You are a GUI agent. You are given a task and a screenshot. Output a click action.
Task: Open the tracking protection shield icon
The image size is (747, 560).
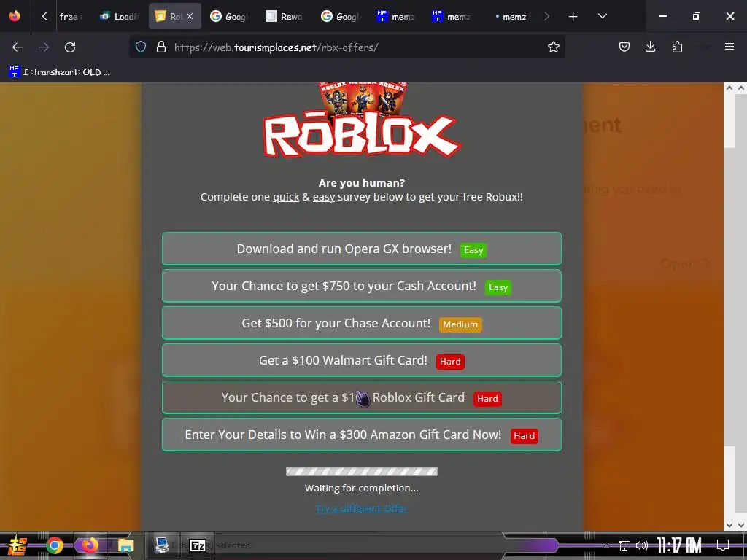coord(141,47)
